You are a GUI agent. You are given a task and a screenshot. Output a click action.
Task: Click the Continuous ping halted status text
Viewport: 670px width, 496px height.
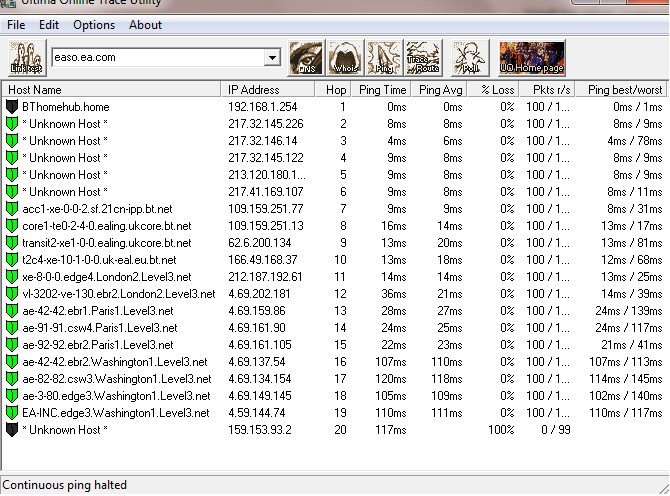65,485
